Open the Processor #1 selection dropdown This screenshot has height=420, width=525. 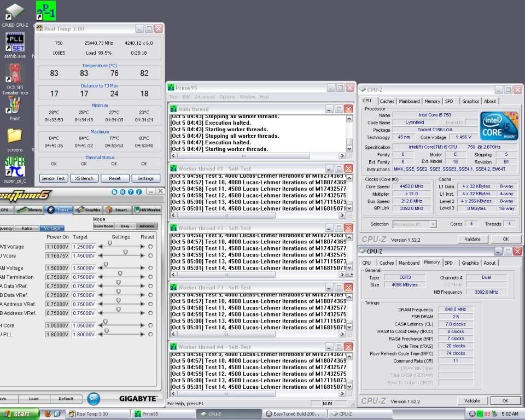point(433,224)
